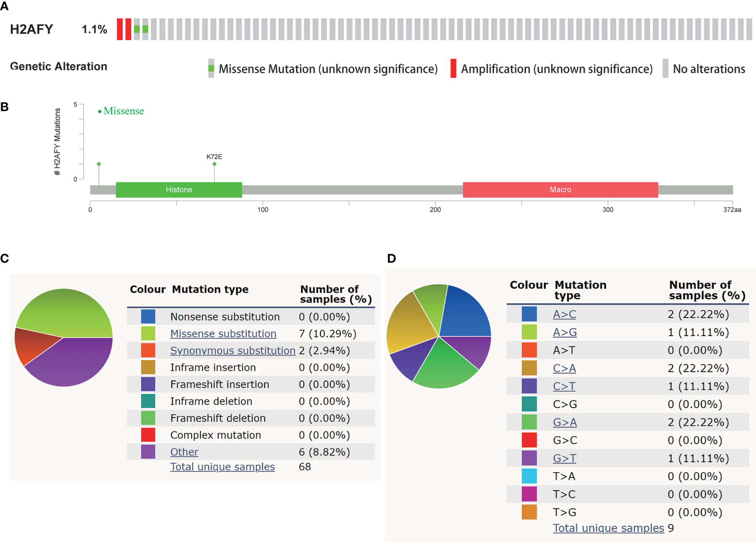
Task: Click the 1.1% alteration frequency value
Action: pos(94,29)
